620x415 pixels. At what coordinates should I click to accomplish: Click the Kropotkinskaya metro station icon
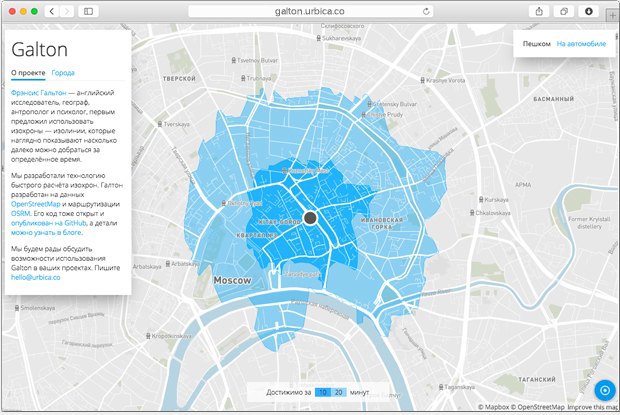[148, 336]
